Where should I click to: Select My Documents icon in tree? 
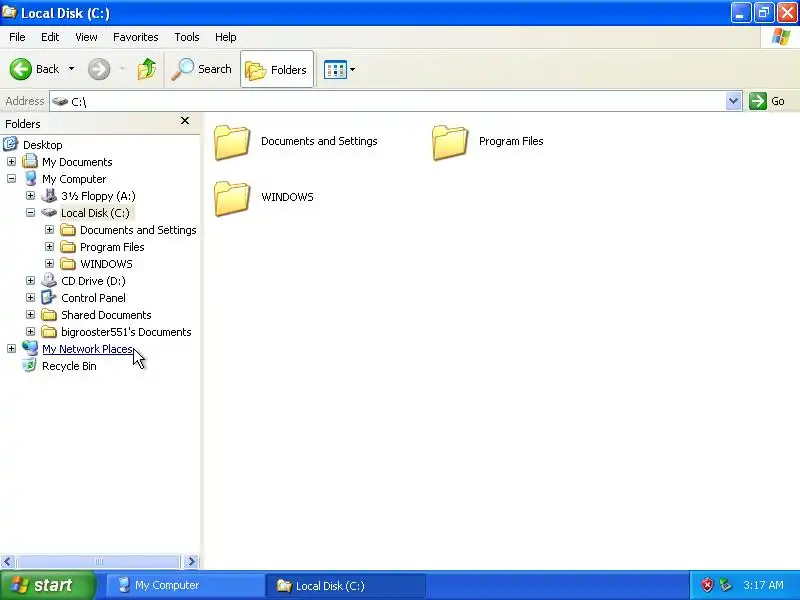(x=30, y=161)
